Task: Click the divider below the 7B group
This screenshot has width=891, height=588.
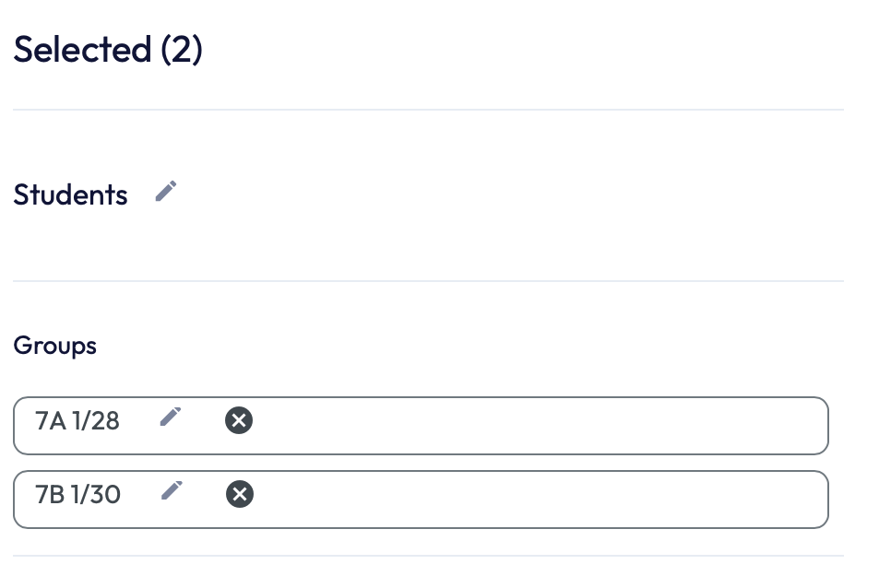Action: point(428,556)
